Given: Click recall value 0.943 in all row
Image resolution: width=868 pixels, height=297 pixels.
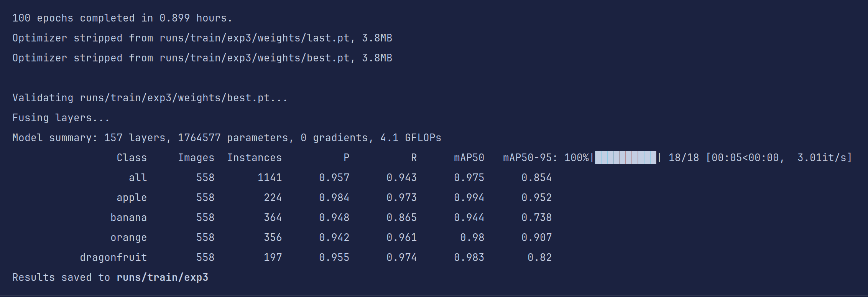Looking at the screenshot, I should 401,178.
